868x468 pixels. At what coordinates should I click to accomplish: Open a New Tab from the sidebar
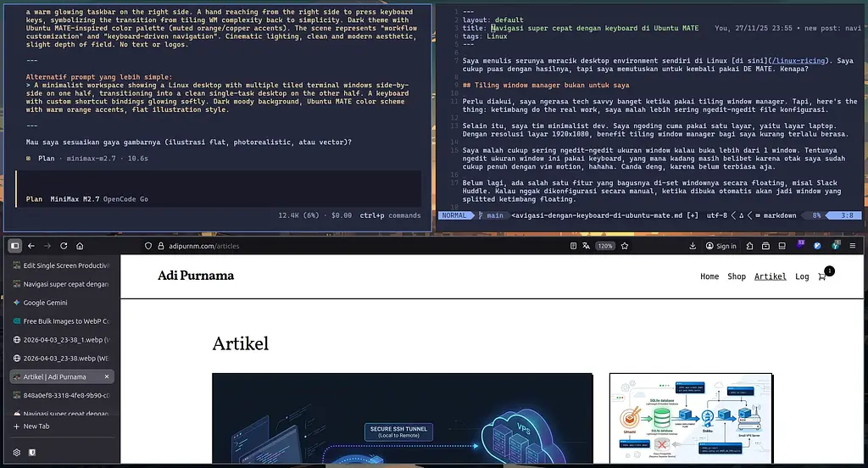[36, 426]
